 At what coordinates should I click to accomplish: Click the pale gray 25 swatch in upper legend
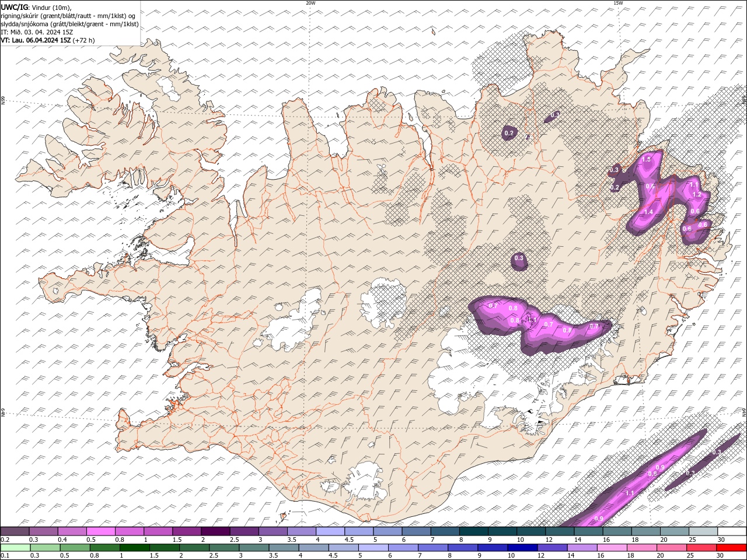point(703,531)
